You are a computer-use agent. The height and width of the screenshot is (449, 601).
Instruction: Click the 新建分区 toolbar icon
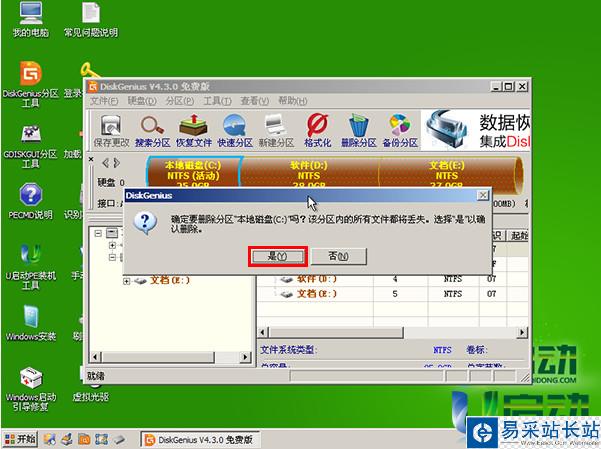(x=276, y=131)
